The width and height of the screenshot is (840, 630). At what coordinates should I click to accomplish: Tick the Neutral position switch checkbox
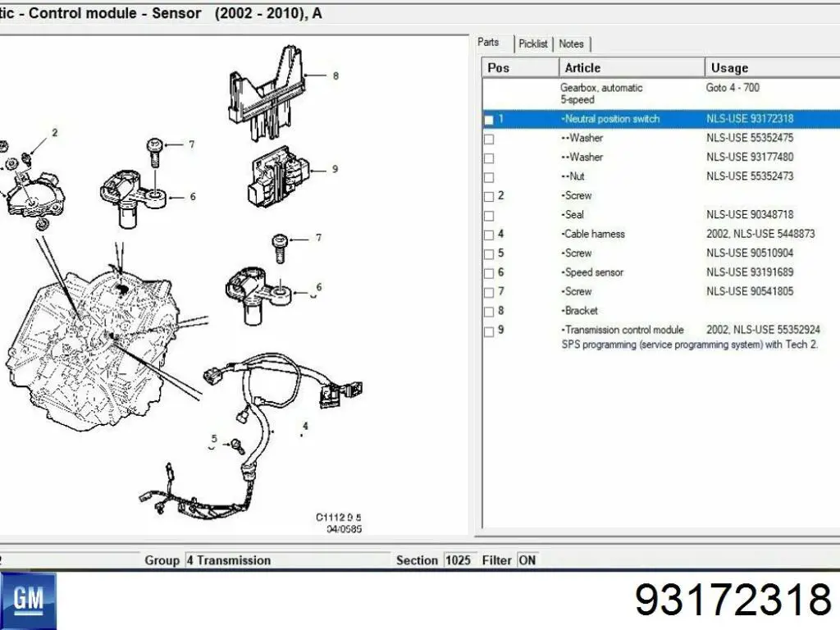[x=489, y=120]
